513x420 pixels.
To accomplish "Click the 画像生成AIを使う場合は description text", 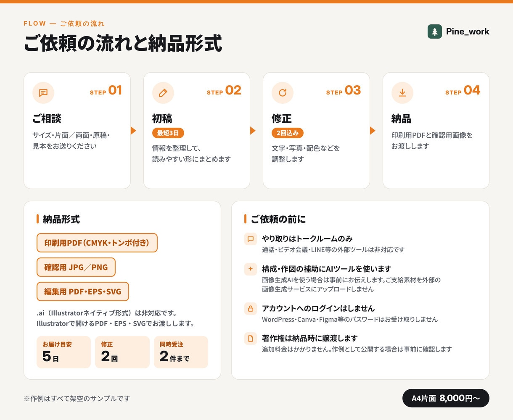I will point(351,284).
